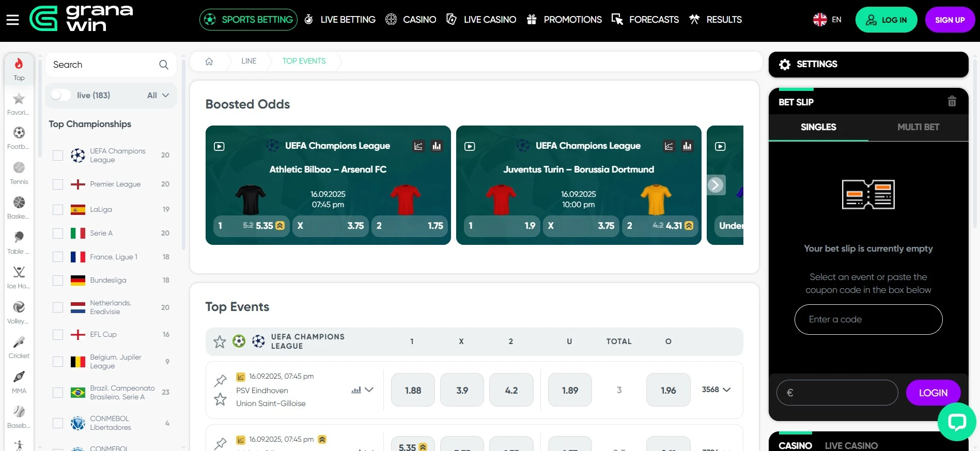The width and height of the screenshot is (980, 451).
Task: Open bar statistics icon on Juventus card
Action: point(688,146)
